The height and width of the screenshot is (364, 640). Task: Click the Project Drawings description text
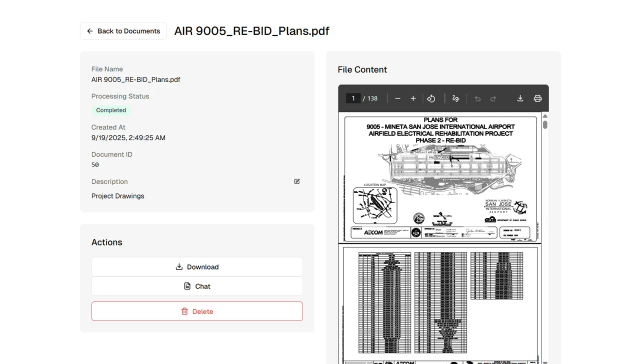(118, 196)
